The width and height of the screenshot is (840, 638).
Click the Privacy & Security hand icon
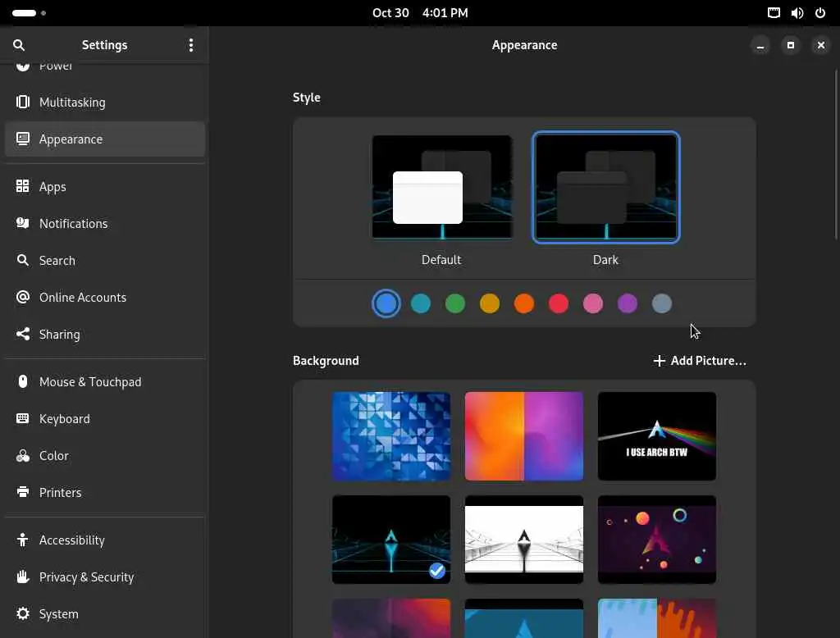point(22,576)
